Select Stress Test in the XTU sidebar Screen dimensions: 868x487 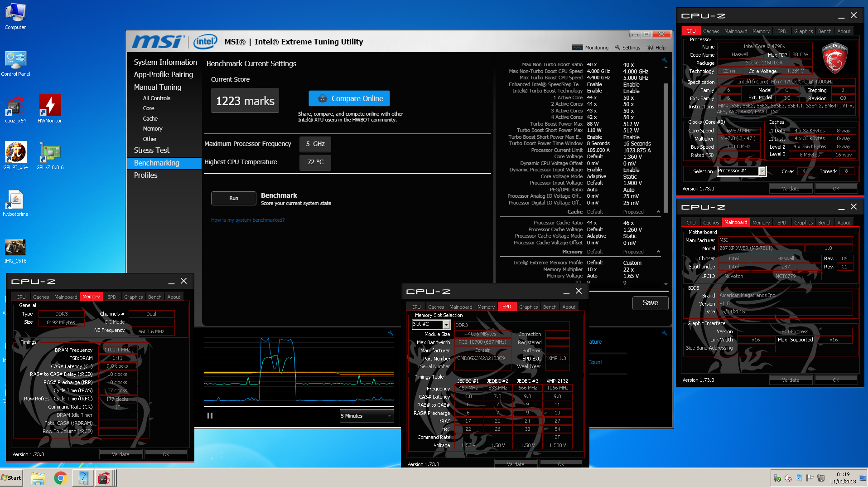152,150
